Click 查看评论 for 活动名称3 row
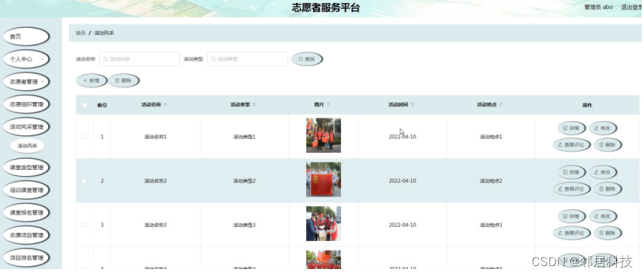Image resolution: width=644 pixels, height=275 pixels. (572, 233)
